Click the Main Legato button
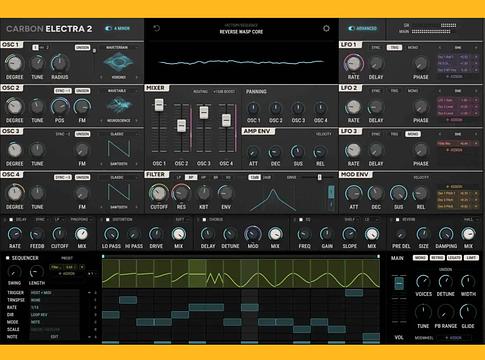The width and height of the screenshot is (485, 360). (x=454, y=258)
